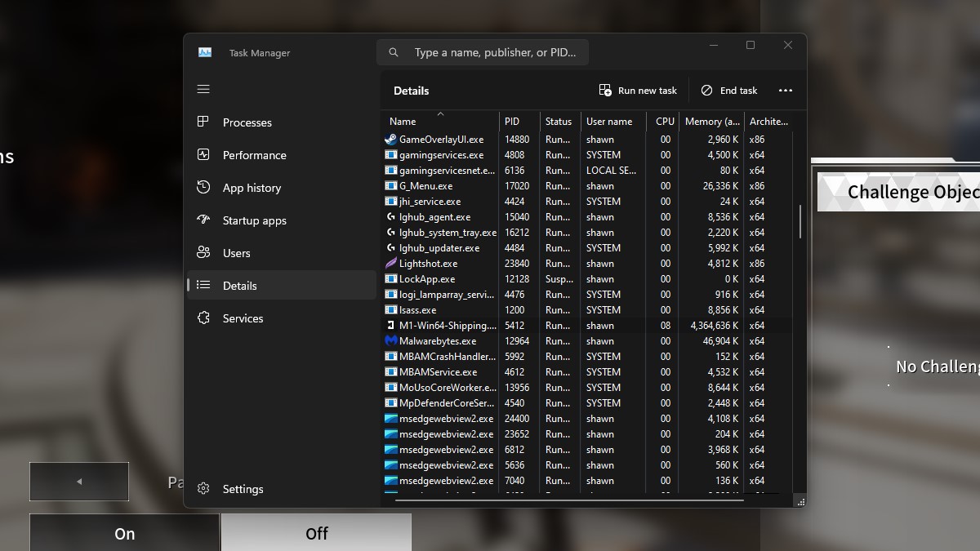This screenshot has width=980, height=551.
Task: Open the Settings gear icon
Action: [x=203, y=489]
